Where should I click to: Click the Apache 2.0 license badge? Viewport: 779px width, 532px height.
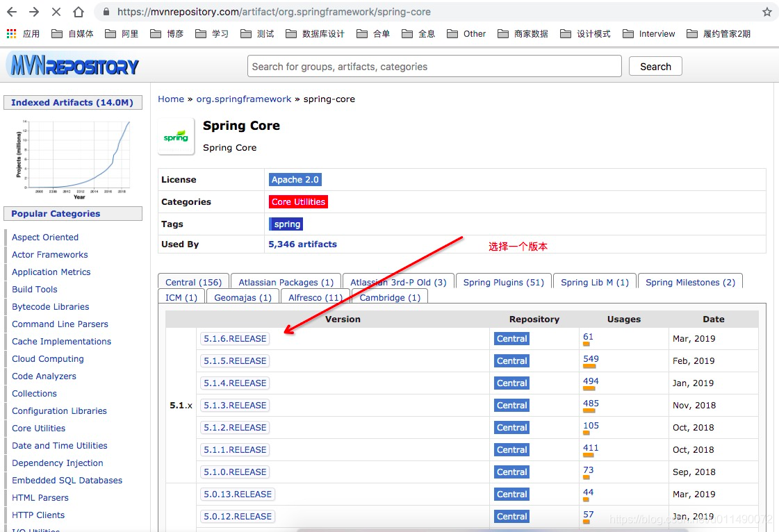click(x=295, y=179)
